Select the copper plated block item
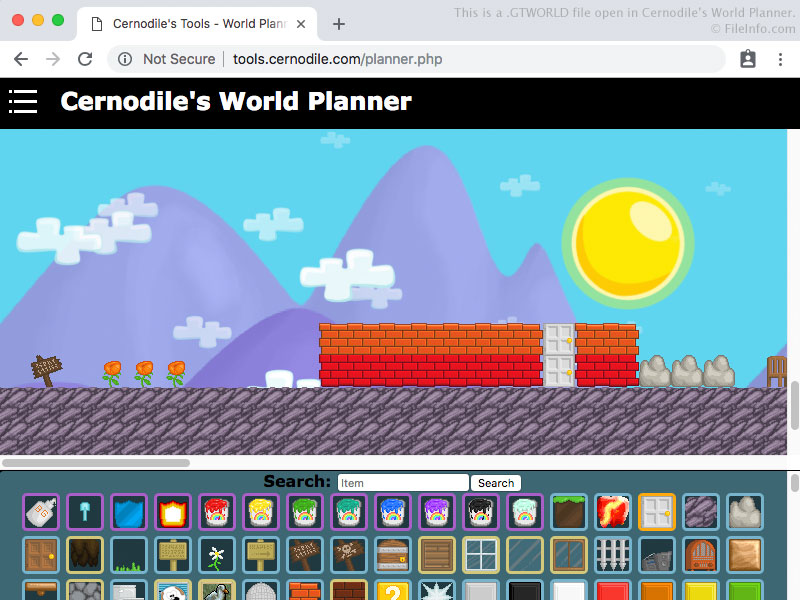This screenshot has height=600, width=800. pyautogui.click(x=744, y=555)
